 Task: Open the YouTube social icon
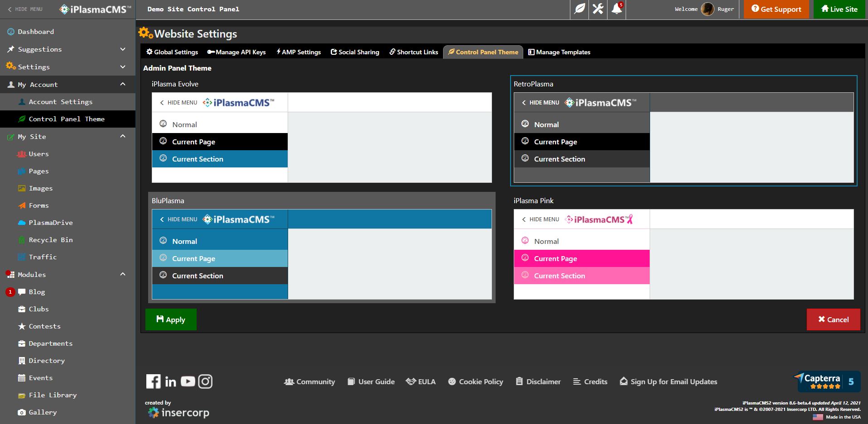(x=188, y=381)
